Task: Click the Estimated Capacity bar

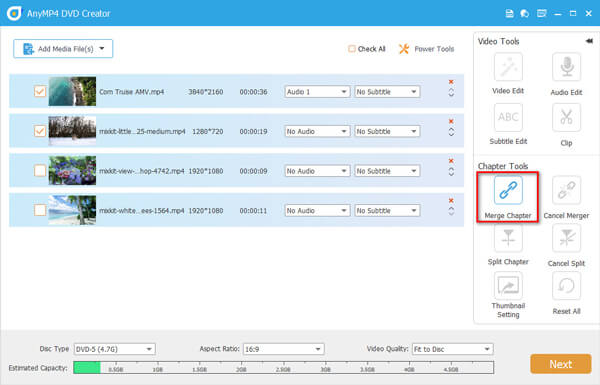Action: (x=284, y=367)
